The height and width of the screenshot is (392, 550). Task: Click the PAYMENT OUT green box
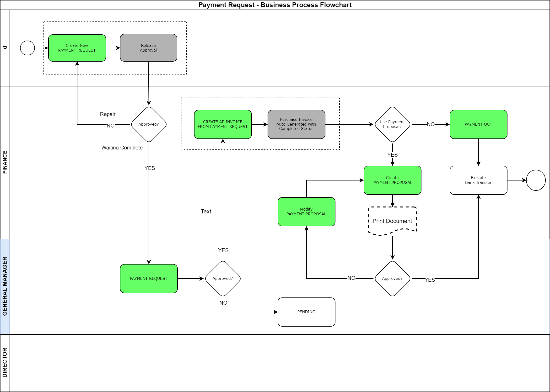(x=478, y=124)
